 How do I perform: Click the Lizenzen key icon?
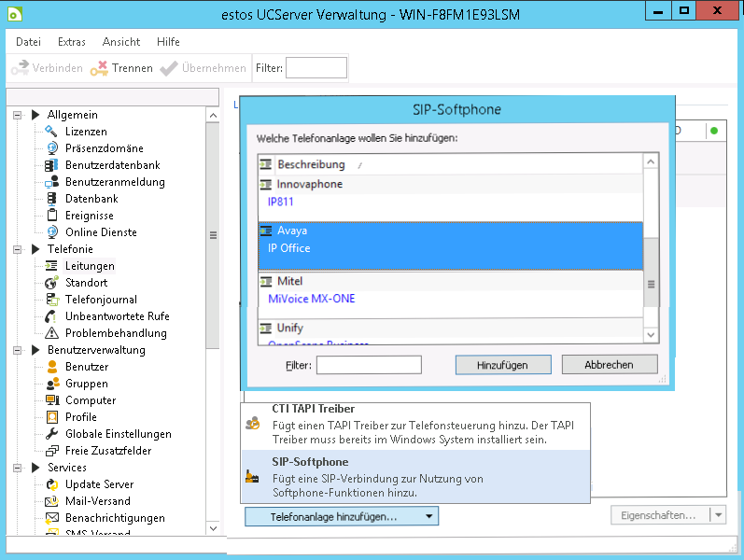click(x=51, y=132)
